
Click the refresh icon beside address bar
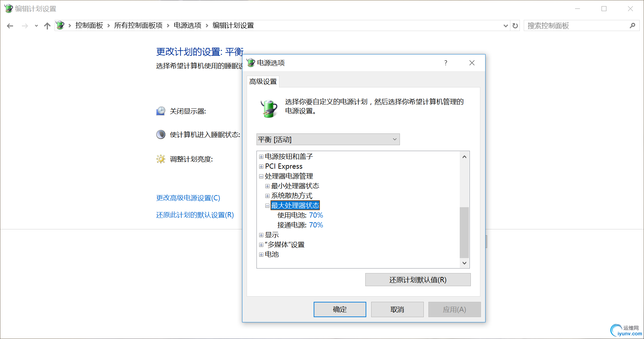click(515, 26)
